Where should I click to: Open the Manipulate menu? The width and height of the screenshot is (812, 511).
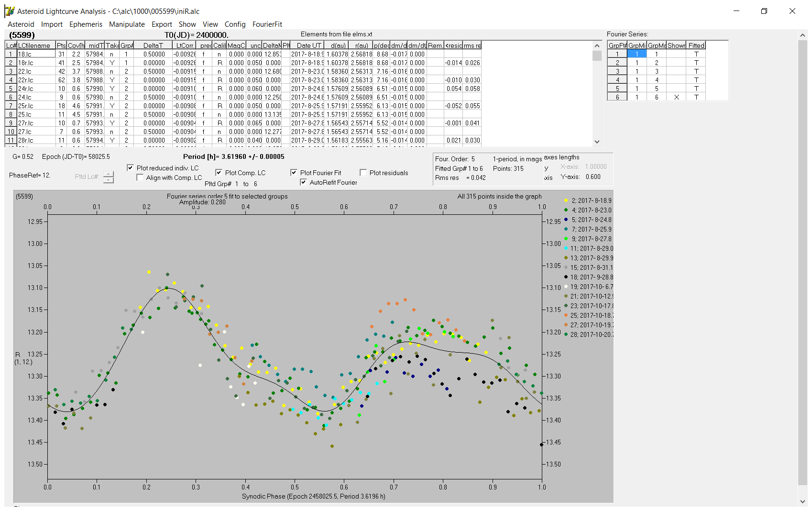point(127,24)
